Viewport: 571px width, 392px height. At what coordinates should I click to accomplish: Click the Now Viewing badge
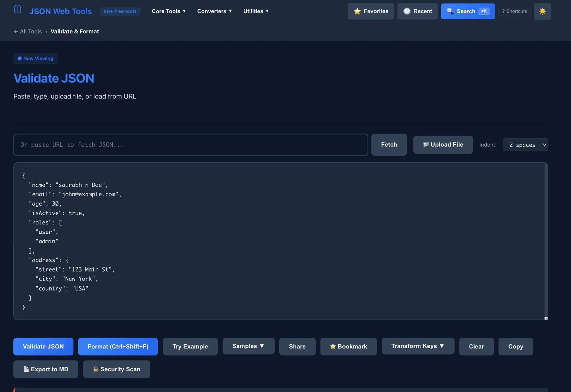point(35,59)
